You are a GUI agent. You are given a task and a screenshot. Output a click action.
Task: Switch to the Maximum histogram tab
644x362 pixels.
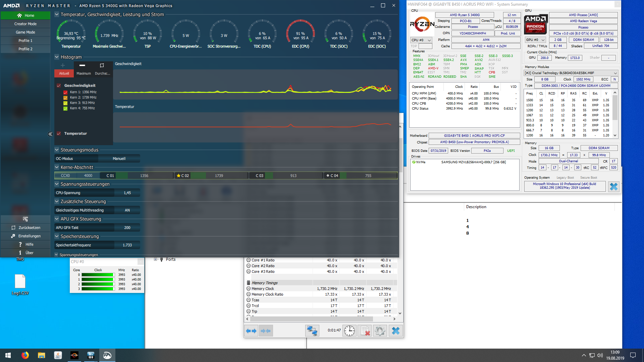click(84, 73)
